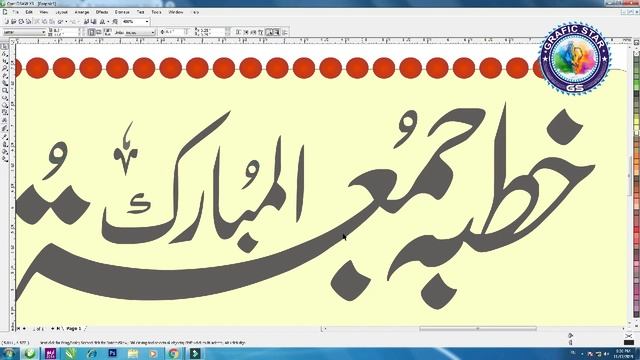
Task: Click the horizontal scrollbar thumb
Action: click(x=478, y=328)
